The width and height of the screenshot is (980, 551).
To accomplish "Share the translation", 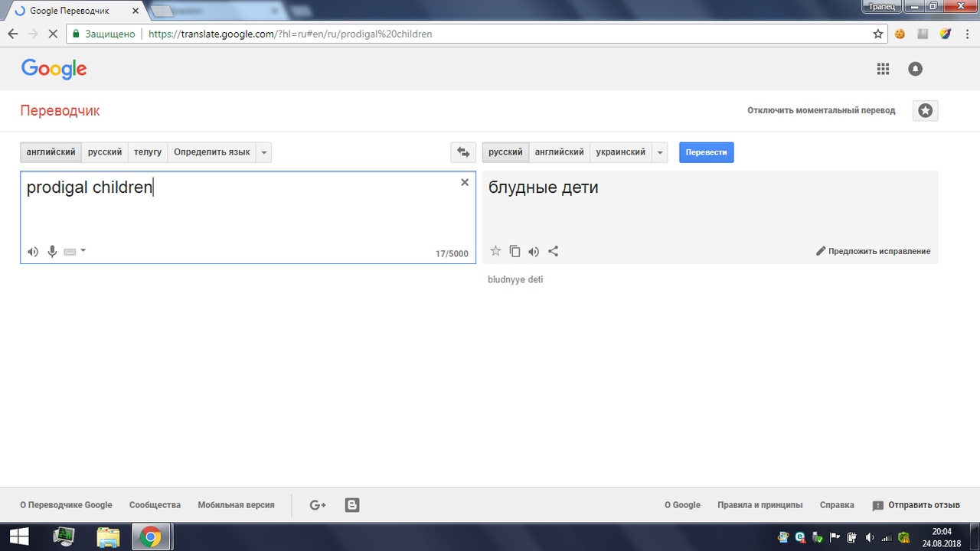I will (x=554, y=251).
